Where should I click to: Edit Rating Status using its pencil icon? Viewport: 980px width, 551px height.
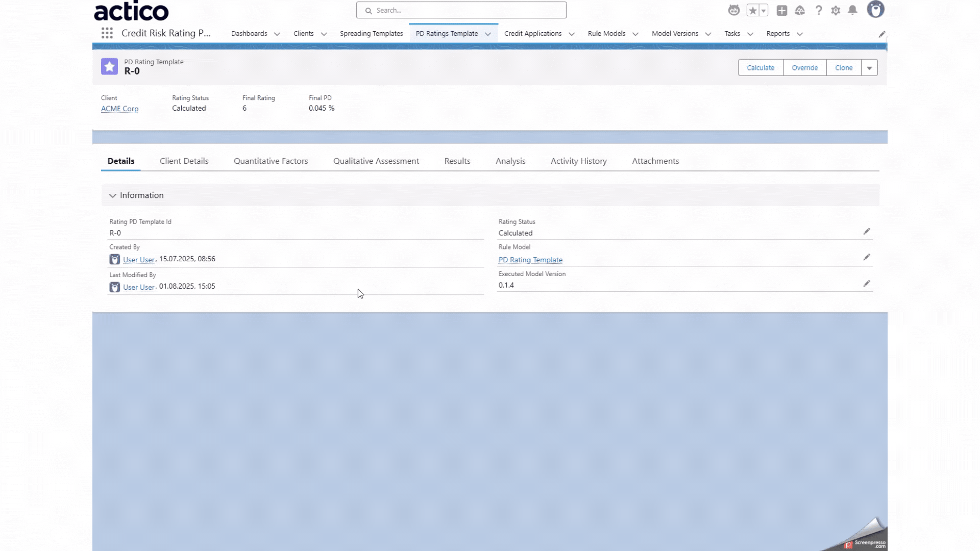pyautogui.click(x=867, y=231)
